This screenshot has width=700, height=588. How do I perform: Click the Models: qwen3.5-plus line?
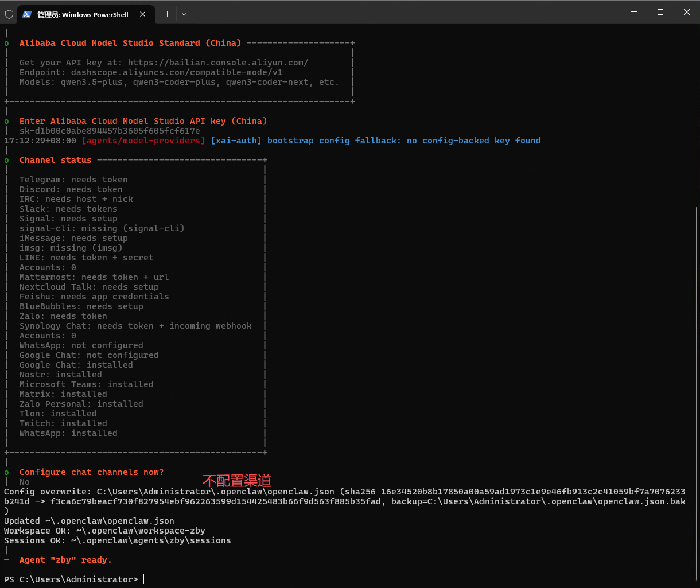click(179, 82)
